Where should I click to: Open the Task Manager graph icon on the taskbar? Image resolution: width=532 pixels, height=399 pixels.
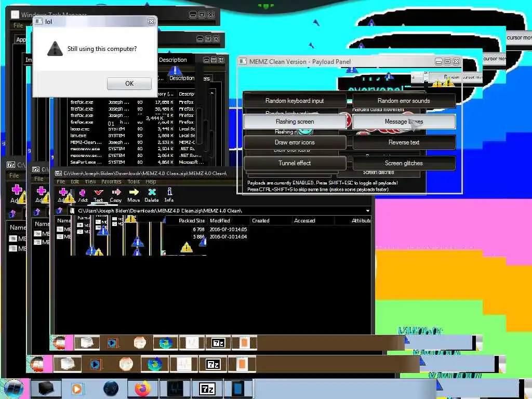coord(175,389)
